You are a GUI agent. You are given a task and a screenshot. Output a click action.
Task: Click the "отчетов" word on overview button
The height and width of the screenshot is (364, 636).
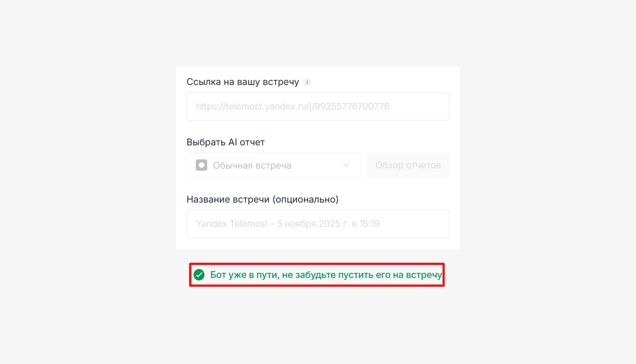click(x=423, y=165)
